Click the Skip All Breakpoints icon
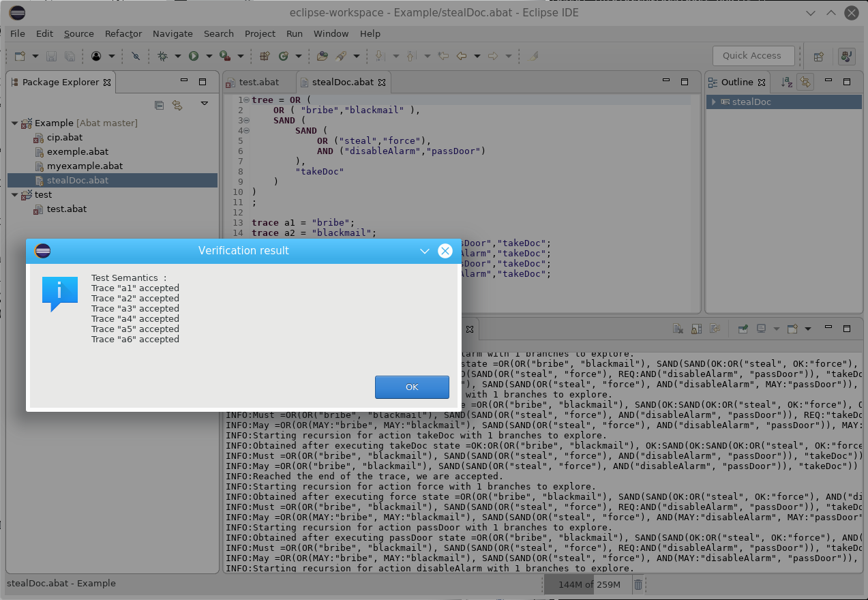Screen dimensions: 868x600 tap(136, 56)
